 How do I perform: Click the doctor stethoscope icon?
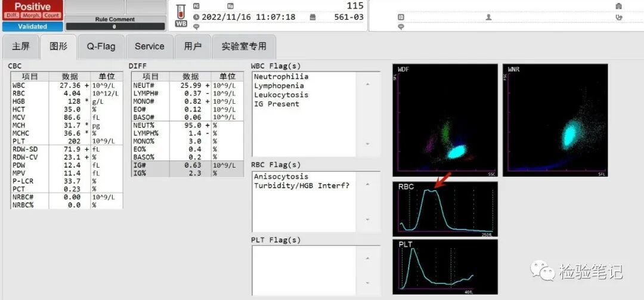pos(619,17)
